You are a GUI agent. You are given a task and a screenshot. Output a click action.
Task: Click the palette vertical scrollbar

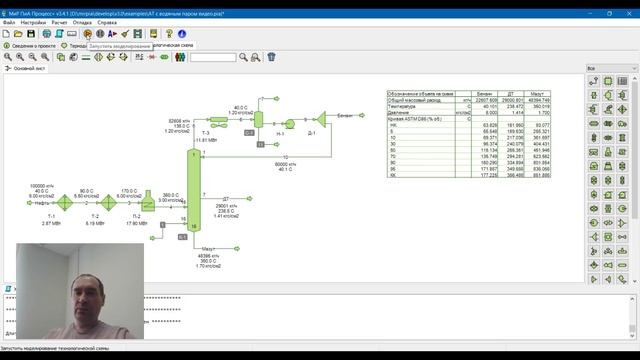(635, 179)
